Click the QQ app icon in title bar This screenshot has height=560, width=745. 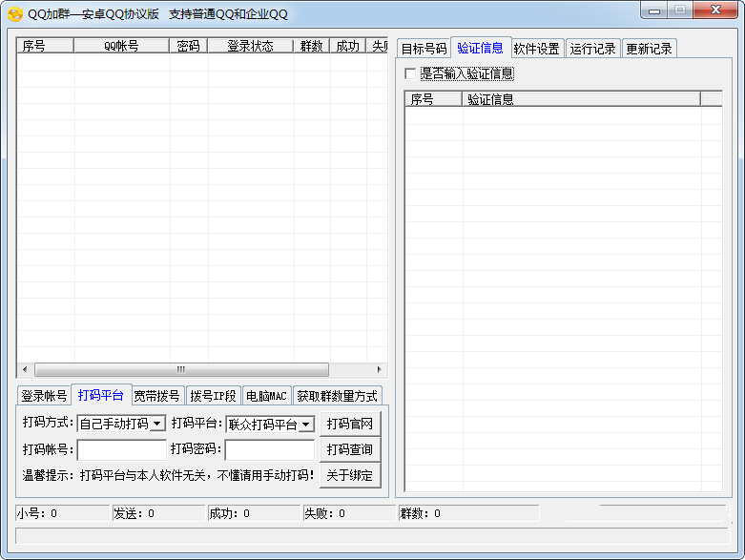pyautogui.click(x=14, y=14)
